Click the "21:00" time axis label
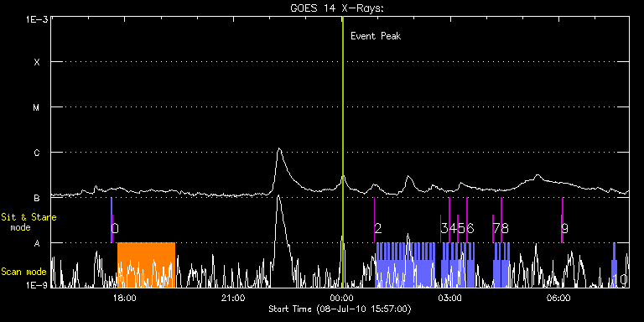 point(234,298)
